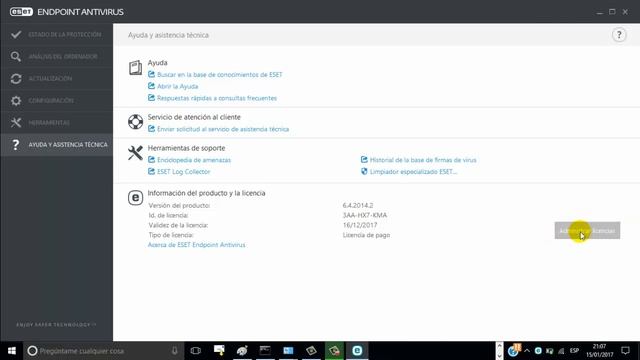640x360 pixels.
Task: Click the external link icon beside Enciclopedia de amenazas
Action: pyautogui.click(x=151, y=160)
